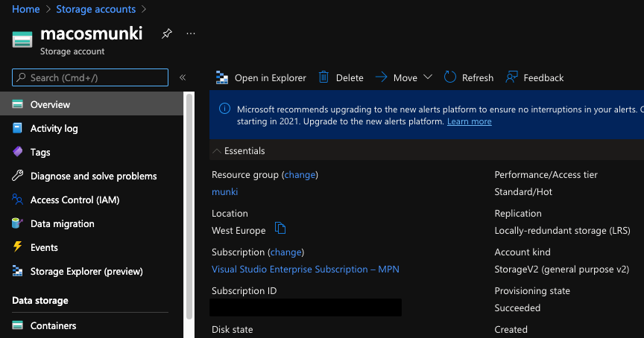
Task: Click the sidebar vertical scrollbar
Action: tap(189, 206)
